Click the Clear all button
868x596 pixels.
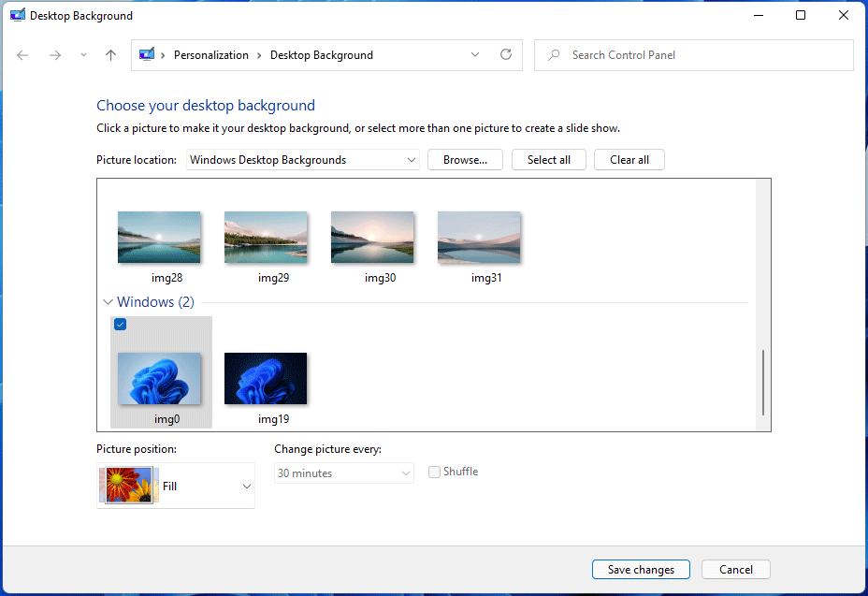tap(629, 159)
